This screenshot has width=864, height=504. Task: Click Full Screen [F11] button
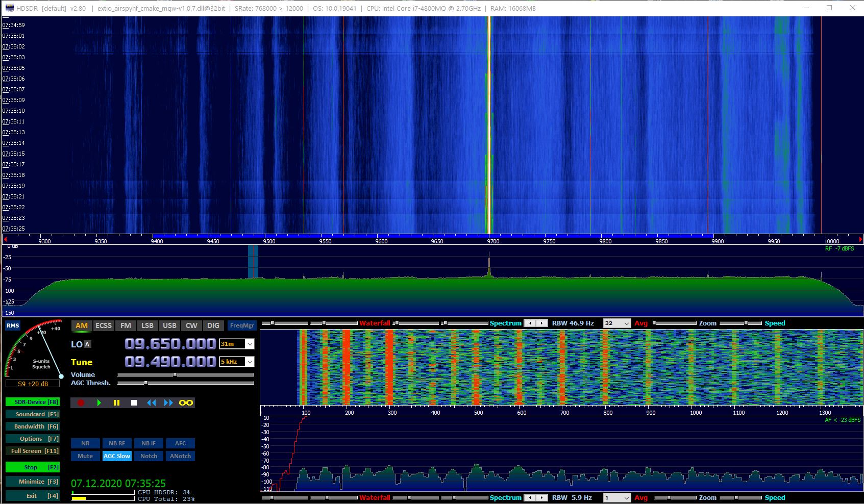[x=33, y=451]
